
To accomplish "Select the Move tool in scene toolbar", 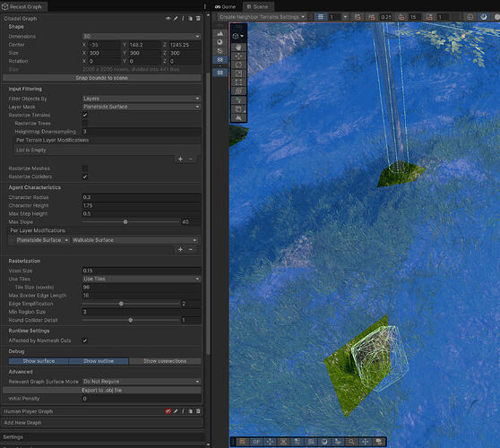I will pyautogui.click(x=238, y=56).
